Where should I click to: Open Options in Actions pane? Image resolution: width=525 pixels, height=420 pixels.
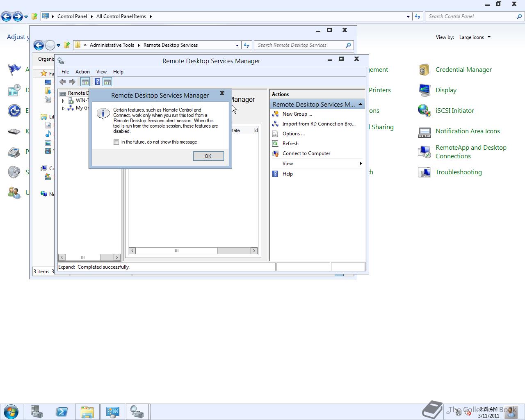click(293, 134)
